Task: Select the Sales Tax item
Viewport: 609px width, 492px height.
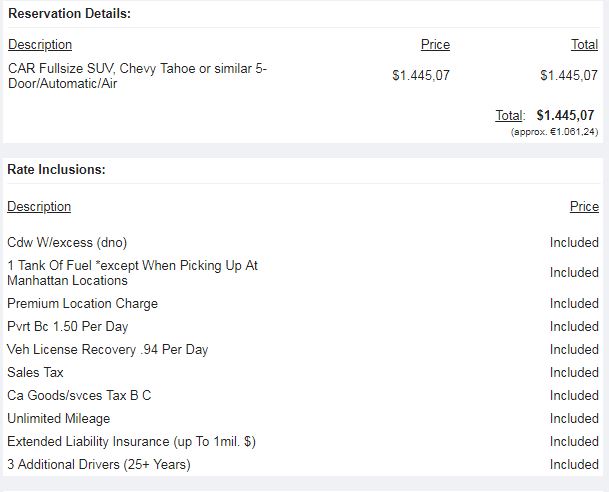Action: (35, 373)
